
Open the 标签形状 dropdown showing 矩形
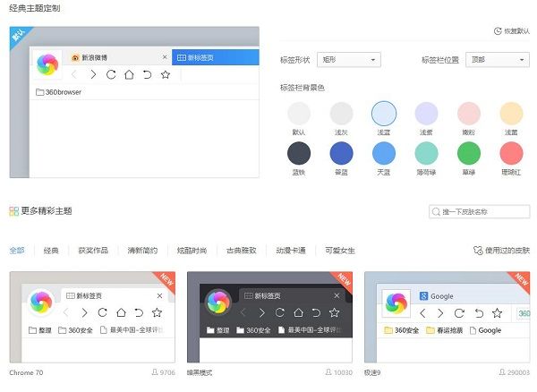[x=350, y=60]
